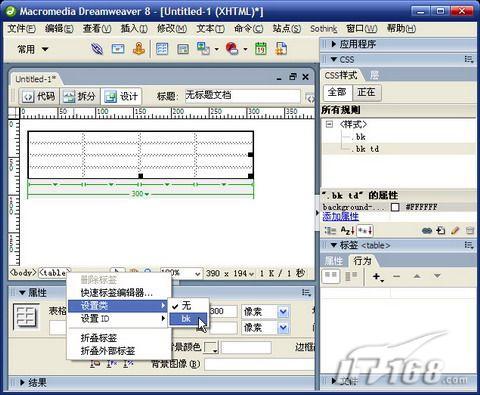Click the templates insert icon
Viewport: 480px width, 395px height.
281,49
